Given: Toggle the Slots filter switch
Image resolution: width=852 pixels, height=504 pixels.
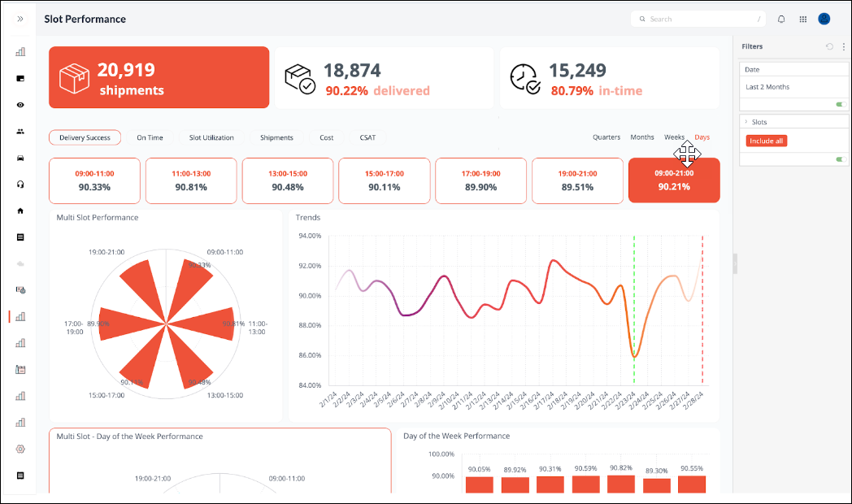Looking at the screenshot, I should 841,159.
